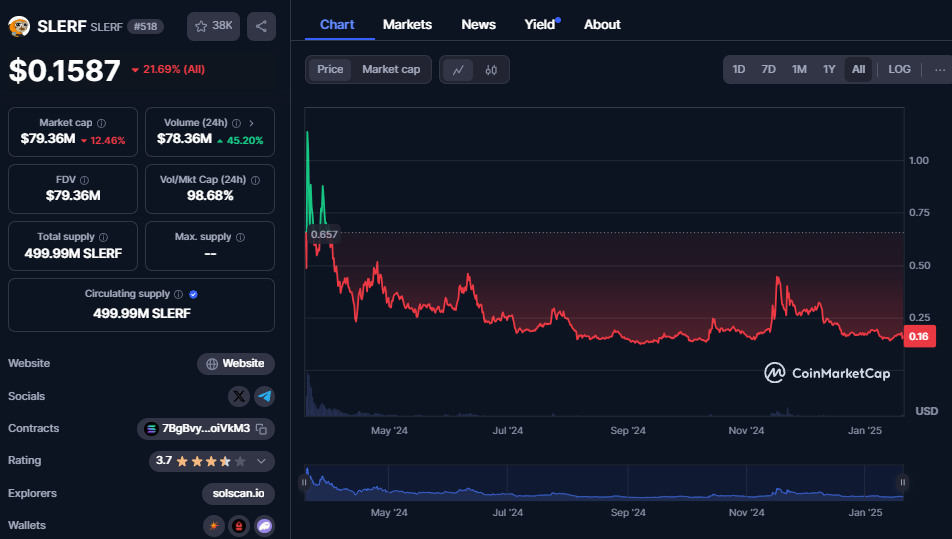Open the Market cap info icon
The image size is (952, 539).
[101, 123]
